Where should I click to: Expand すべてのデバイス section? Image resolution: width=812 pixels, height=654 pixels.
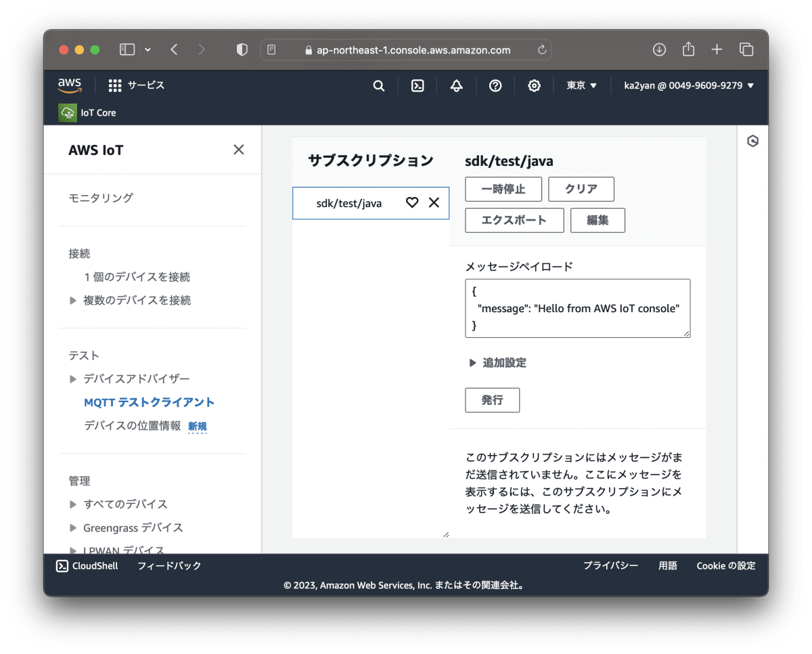tap(73, 504)
